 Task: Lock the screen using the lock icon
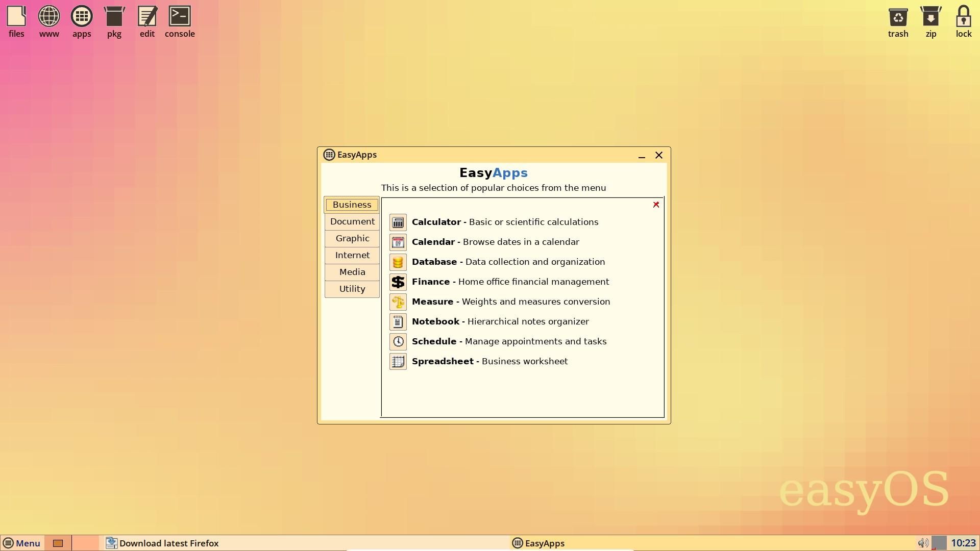(x=963, y=16)
